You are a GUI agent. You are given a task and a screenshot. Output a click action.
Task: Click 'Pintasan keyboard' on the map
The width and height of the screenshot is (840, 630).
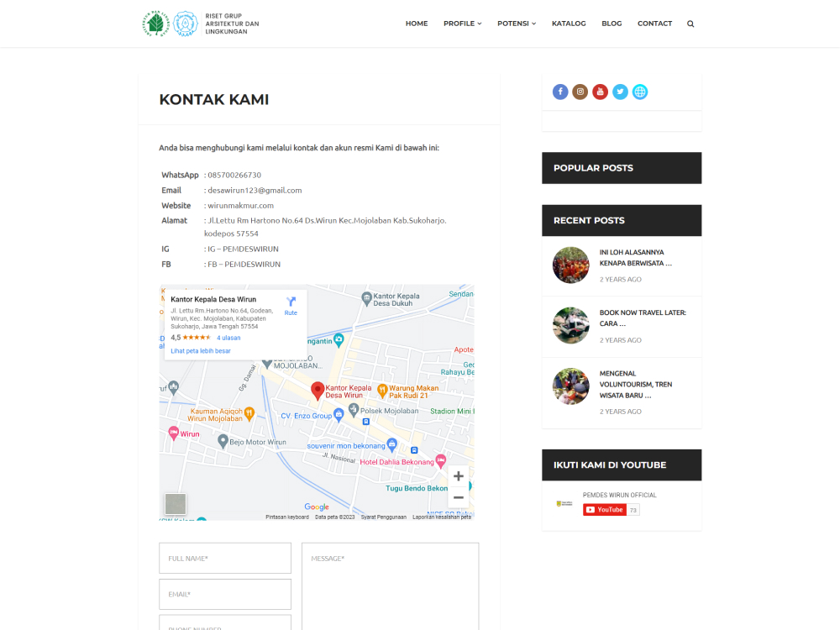point(287,517)
